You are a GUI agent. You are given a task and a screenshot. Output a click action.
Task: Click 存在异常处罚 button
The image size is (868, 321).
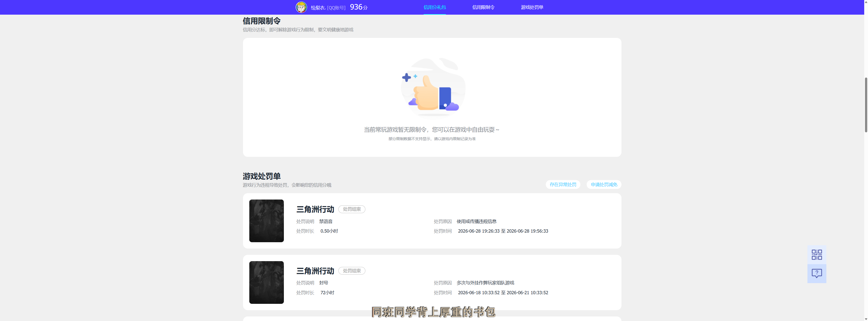tap(563, 184)
